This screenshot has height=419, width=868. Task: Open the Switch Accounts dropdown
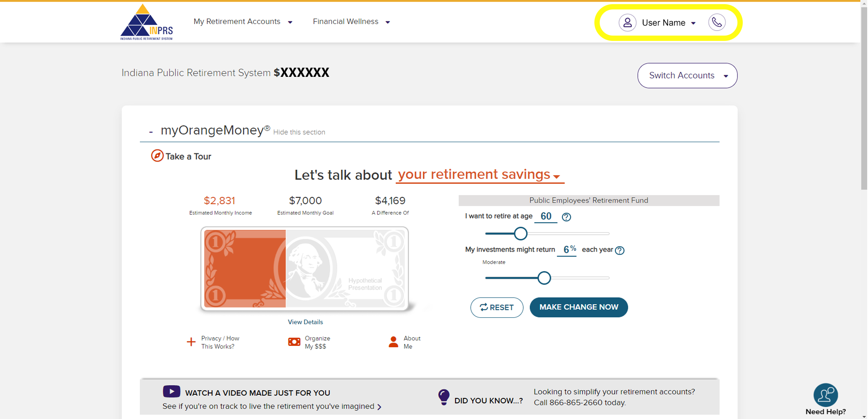[x=687, y=76]
